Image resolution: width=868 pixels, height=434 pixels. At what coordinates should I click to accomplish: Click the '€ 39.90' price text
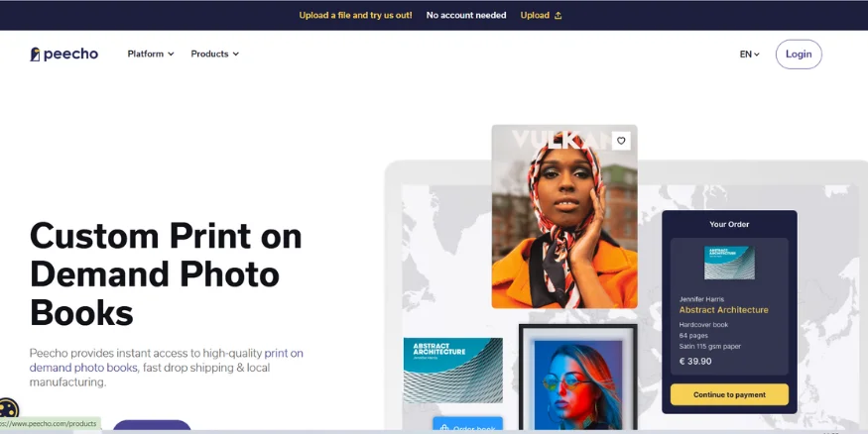[x=695, y=362]
